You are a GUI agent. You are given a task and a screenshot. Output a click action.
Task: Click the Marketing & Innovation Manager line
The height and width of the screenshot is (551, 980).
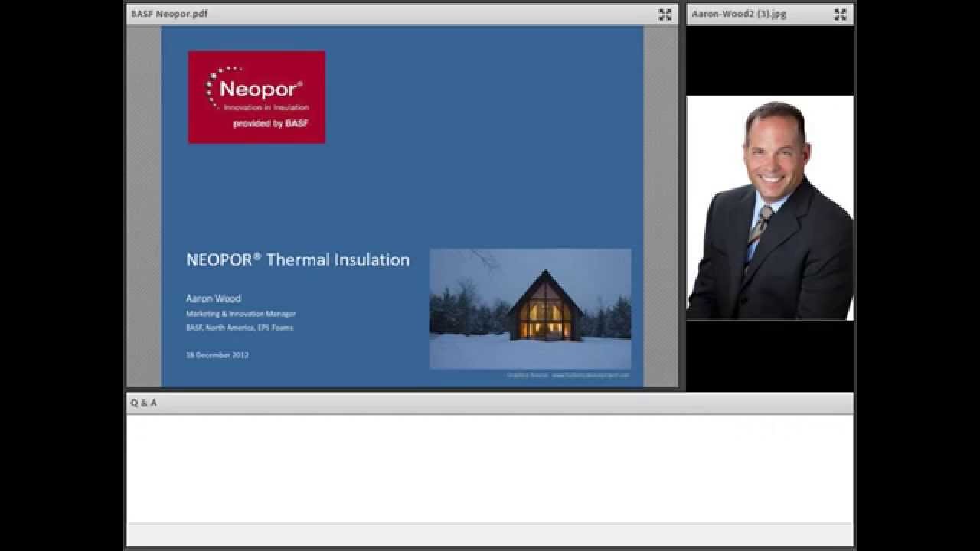240,314
